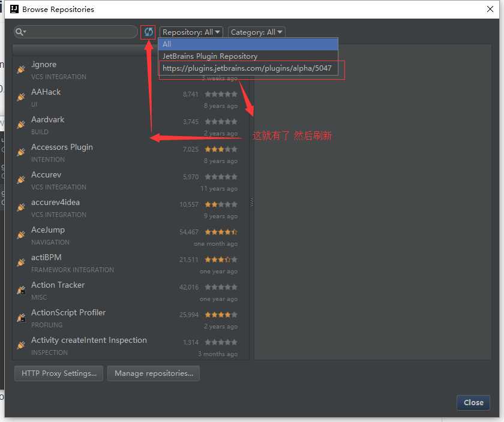Select the accurev4idea plugin name
The image size is (504, 422).
(55, 203)
